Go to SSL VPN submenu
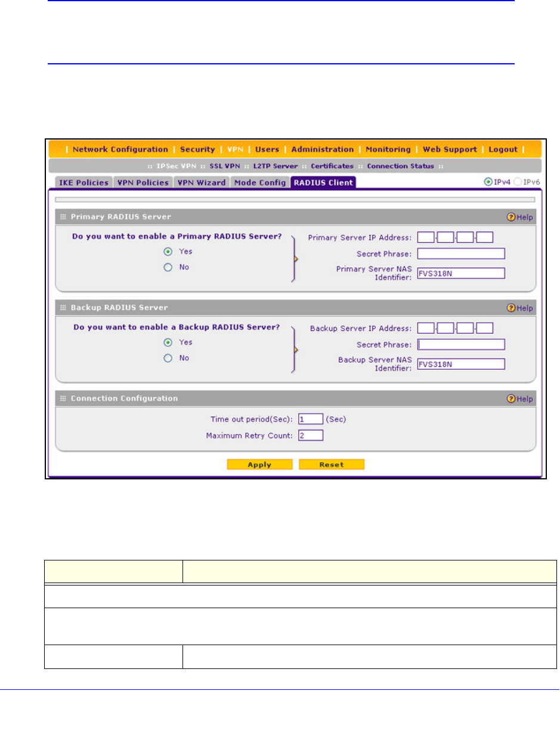560x731 pixels. (225, 166)
